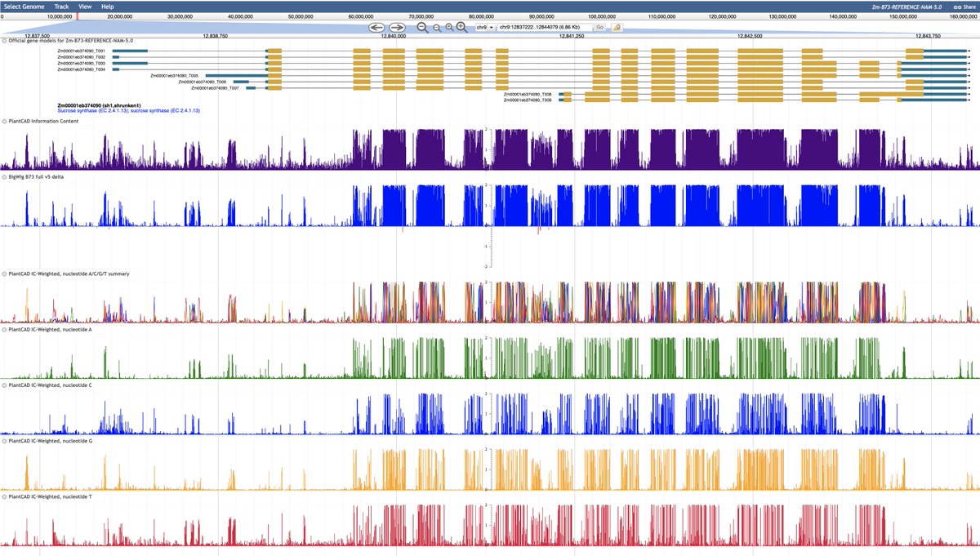The height and width of the screenshot is (556, 980).
Task: Click the 100,000,000 mark on overview scale
Action: [602, 16]
